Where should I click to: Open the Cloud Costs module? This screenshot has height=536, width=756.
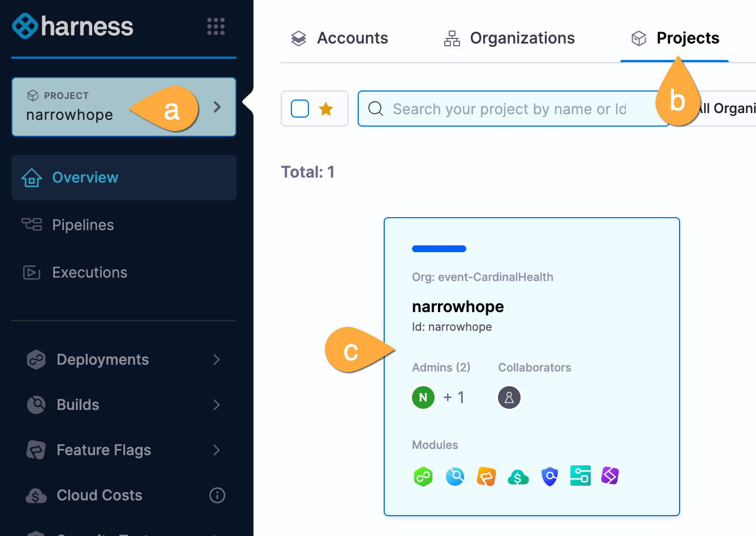pos(124,495)
